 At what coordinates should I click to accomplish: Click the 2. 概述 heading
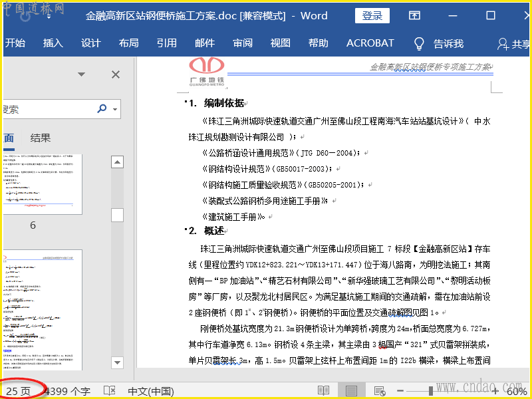(207, 231)
